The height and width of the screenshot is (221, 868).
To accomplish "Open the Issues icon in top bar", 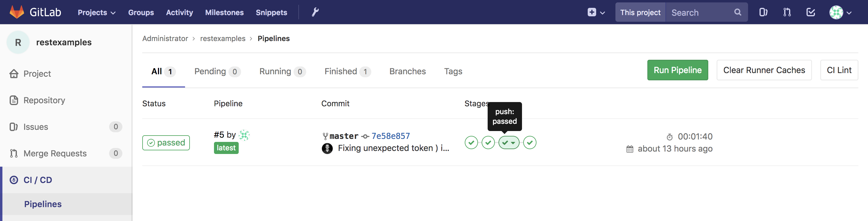I will pyautogui.click(x=763, y=12).
